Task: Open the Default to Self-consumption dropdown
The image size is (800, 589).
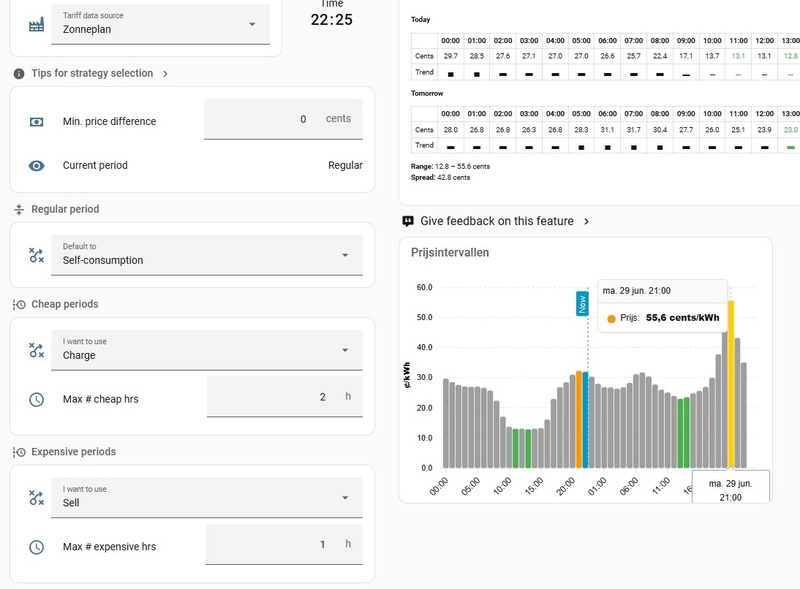Action: 207,255
